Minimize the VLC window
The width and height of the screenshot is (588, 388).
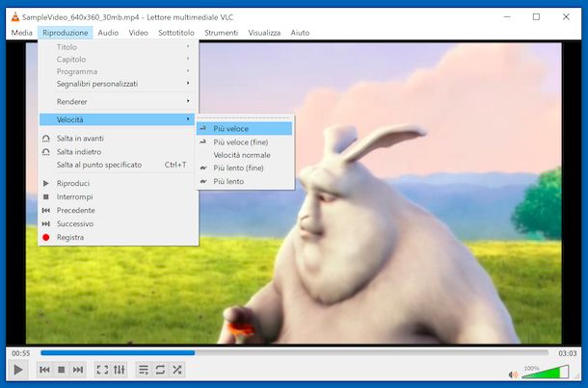pos(507,17)
